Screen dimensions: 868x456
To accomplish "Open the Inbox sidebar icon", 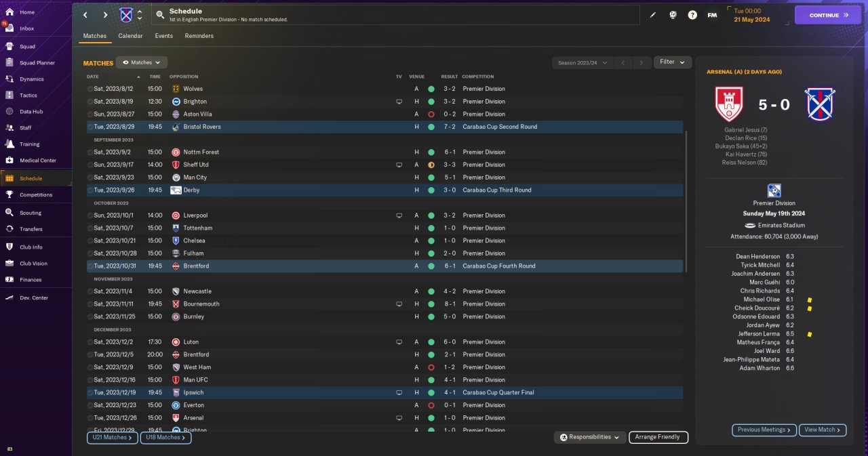I will pos(9,28).
